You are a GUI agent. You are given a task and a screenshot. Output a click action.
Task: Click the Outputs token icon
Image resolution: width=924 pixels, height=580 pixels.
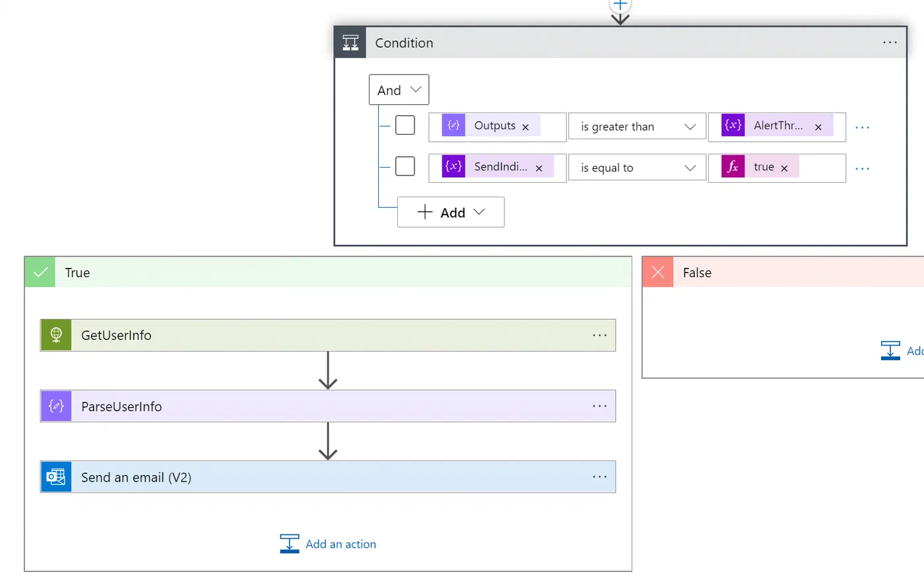click(x=453, y=125)
